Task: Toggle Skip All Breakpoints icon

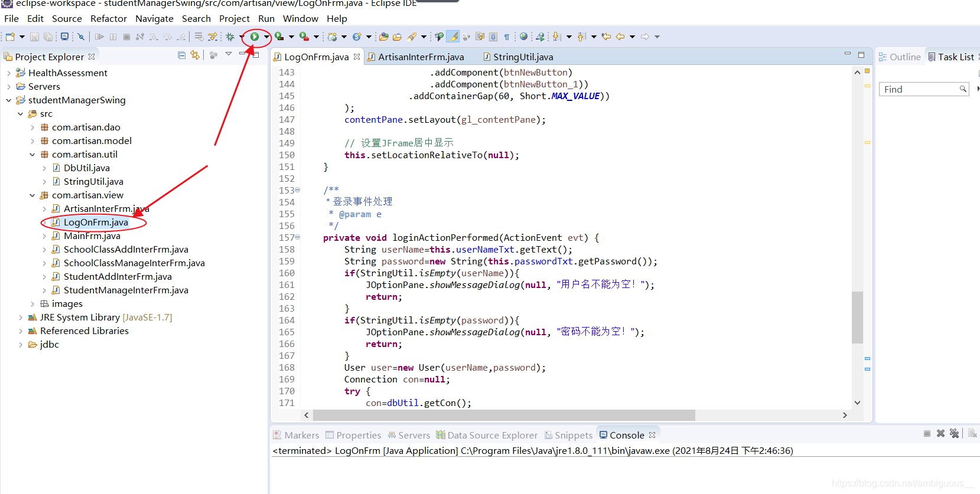Action: [82, 37]
